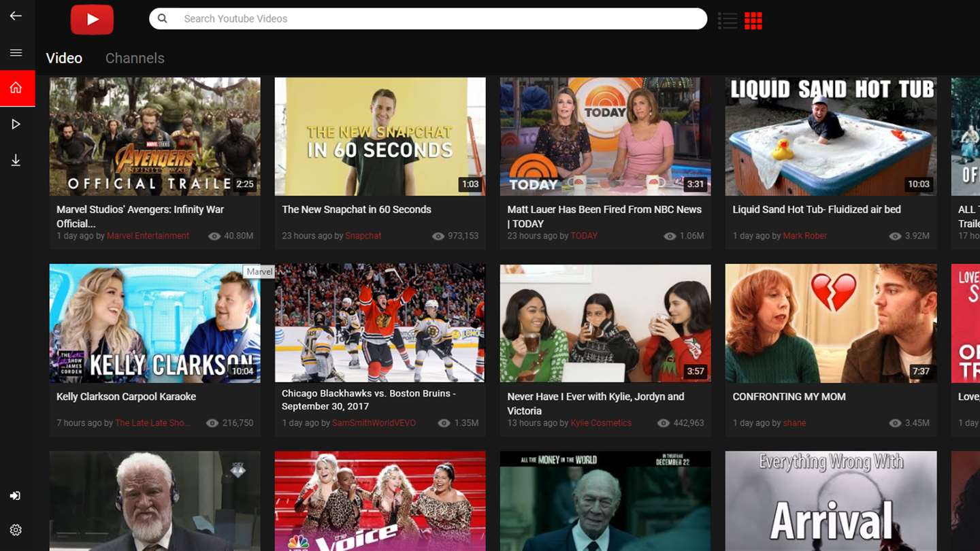Click the eye icon beside 3.92M views

click(895, 236)
